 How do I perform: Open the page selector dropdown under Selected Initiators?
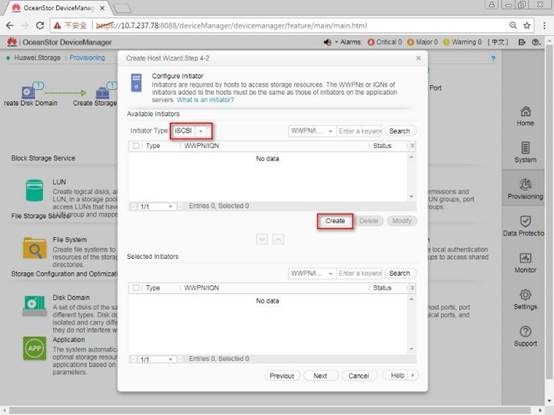[x=157, y=359]
